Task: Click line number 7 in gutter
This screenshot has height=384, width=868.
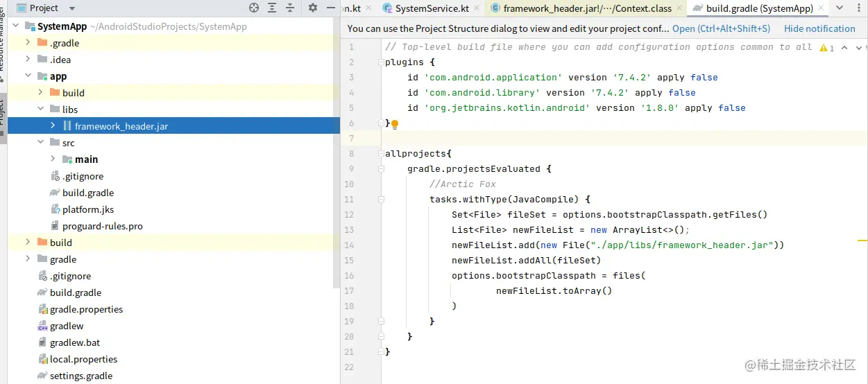Action: click(351, 139)
